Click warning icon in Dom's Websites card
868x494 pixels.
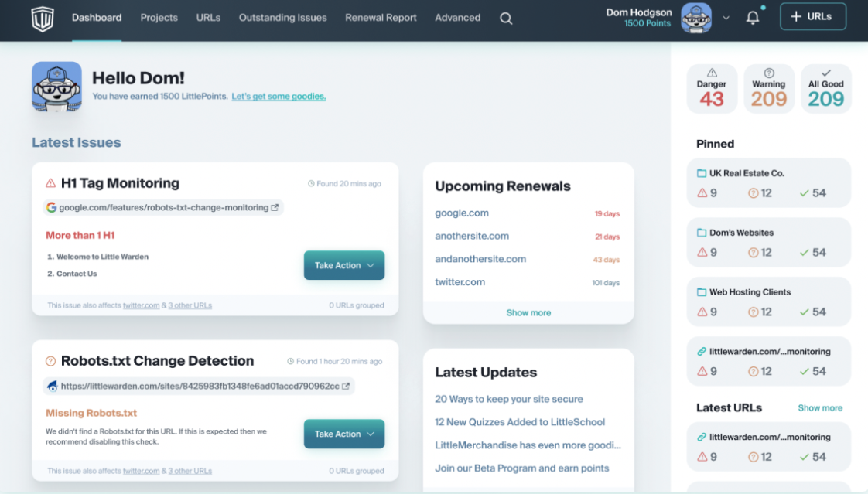[x=753, y=252]
